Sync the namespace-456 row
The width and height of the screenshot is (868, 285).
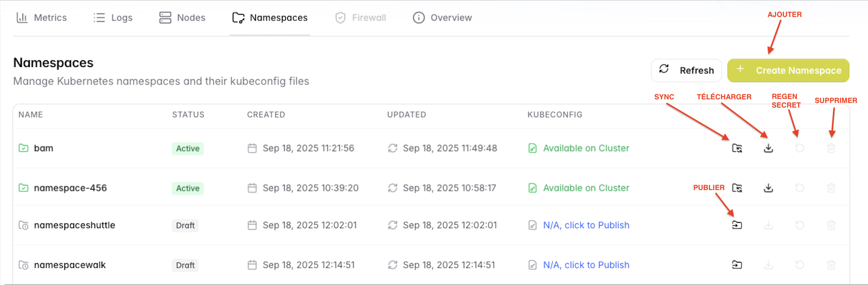(737, 188)
